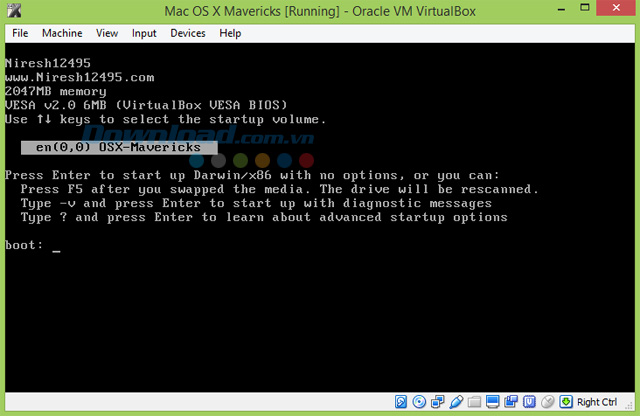640x416 pixels.
Task: Open the Help menu
Action: click(230, 33)
